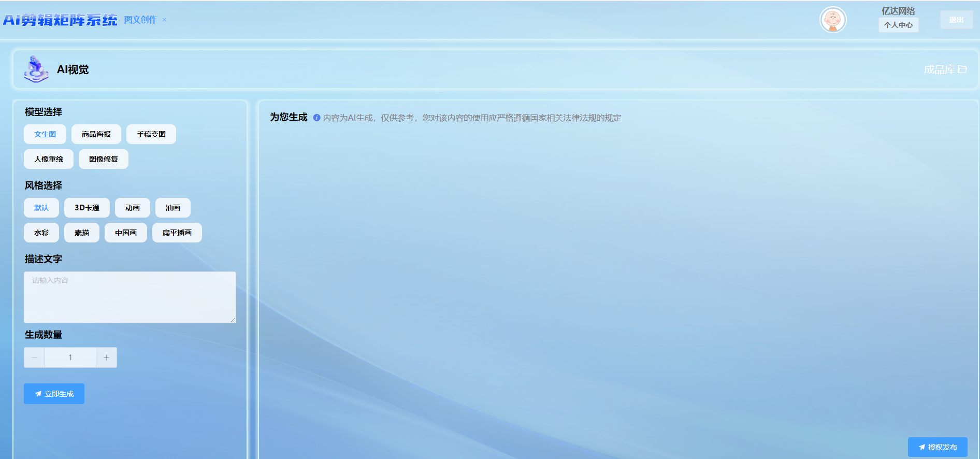Decrease generation count with minus button

tap(35, 357)
